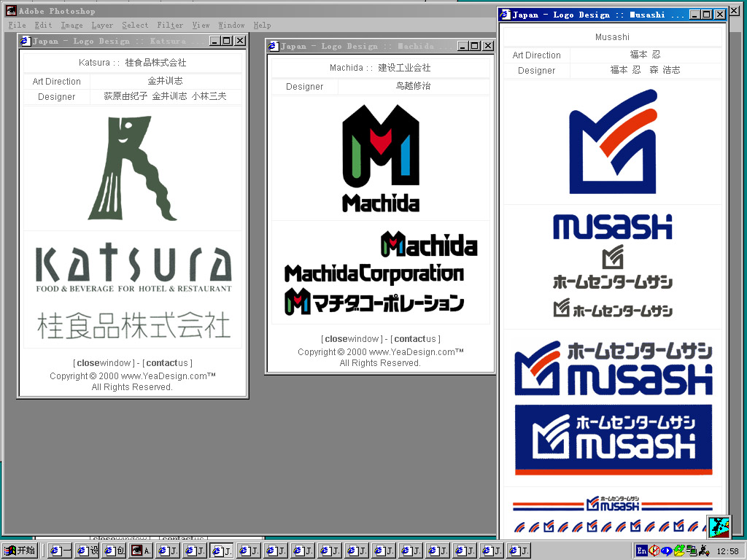This screenshot has width=747, height=560.
Task: Click the black M emblem above the Machida wordmark
Action: click(x=381, y=146)
